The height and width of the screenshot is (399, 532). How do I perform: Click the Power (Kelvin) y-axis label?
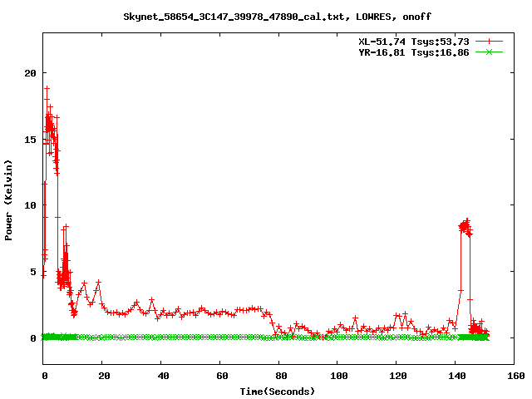(8, 200)
